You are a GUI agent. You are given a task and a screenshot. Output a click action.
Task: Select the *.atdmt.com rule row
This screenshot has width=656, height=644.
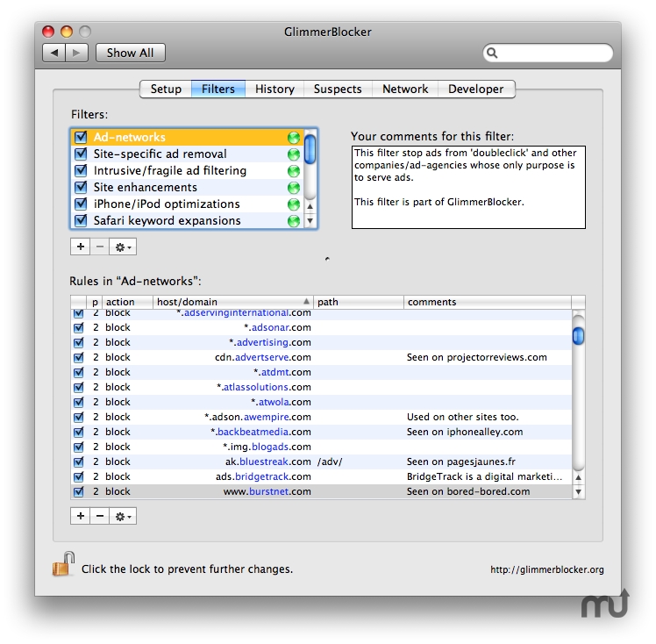tap(321, 372)
